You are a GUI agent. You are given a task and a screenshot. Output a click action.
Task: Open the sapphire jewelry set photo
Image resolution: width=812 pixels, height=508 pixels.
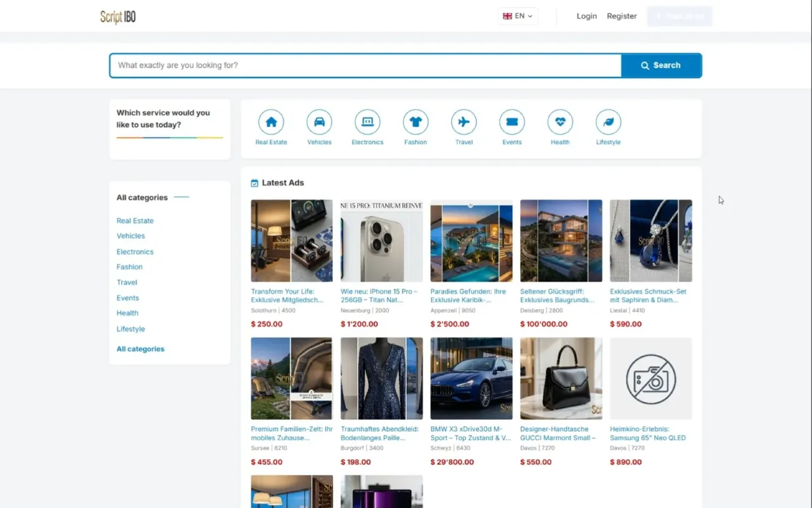point(651,241)
